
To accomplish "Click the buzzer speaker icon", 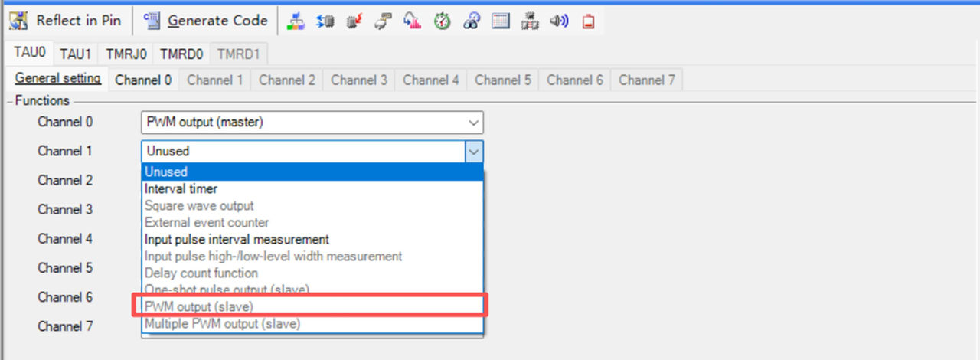I will coord(559,21).
